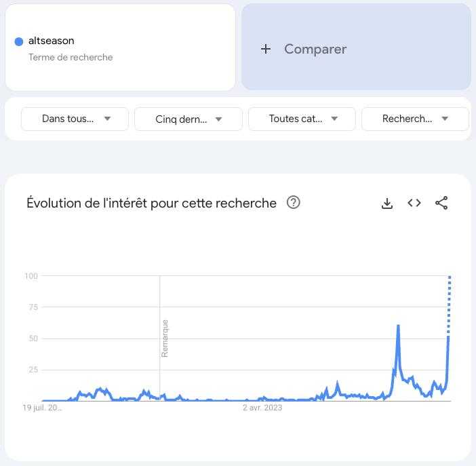Click the arrow beside 'Dans tous...'
476x466 pixels.
107,119
